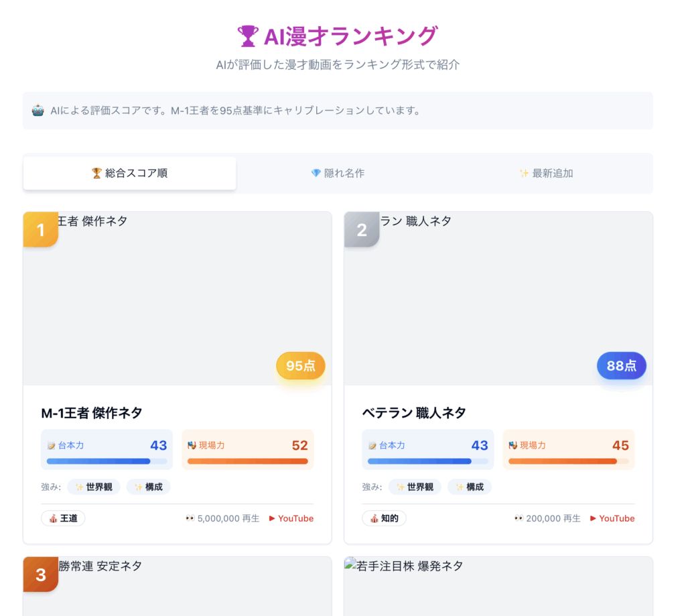Image resolution: width=686 pixels, height=616 pixels.
Task: Click the 88点 score badge
Action: (621, 366)
